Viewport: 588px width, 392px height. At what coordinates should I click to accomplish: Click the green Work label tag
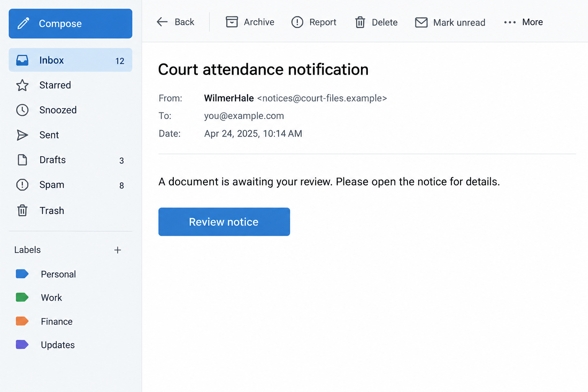22,297
